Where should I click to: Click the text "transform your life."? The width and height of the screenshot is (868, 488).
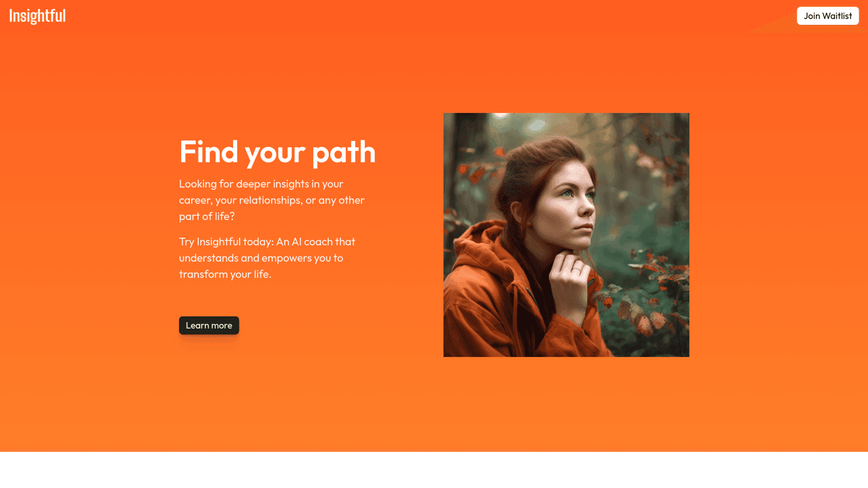[x=225, y=274]
